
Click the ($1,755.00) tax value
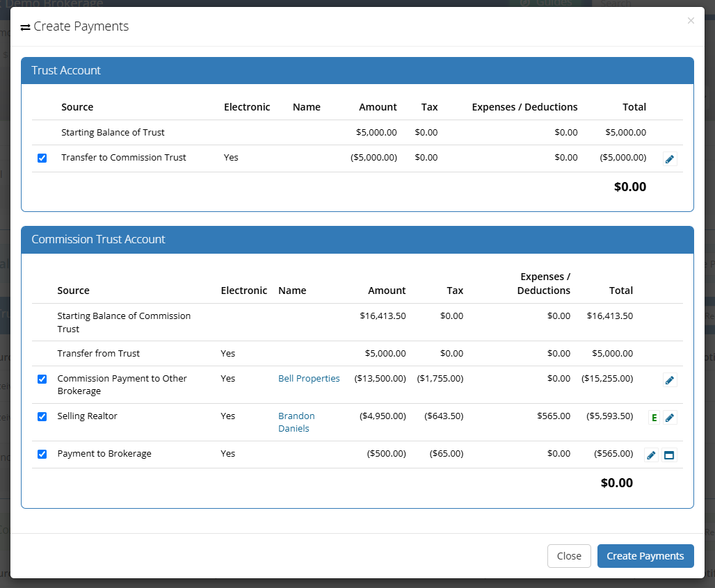point(440,378)
